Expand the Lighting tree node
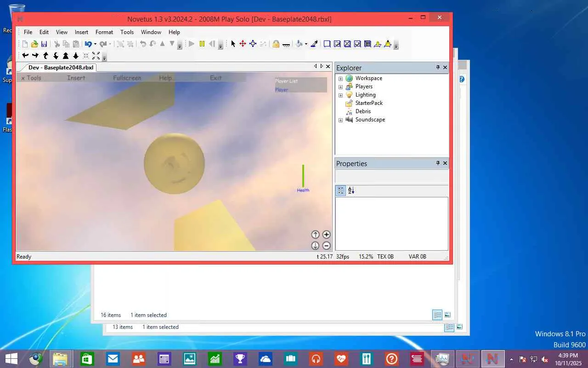Image resolution: width=588 pixels, height=368 pixels. 340,95
